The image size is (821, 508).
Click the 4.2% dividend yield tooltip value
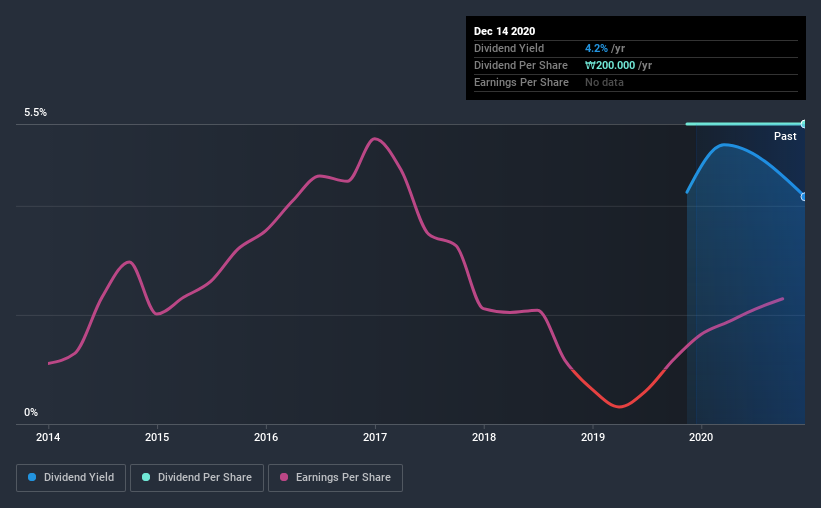(x=599, y=48)
